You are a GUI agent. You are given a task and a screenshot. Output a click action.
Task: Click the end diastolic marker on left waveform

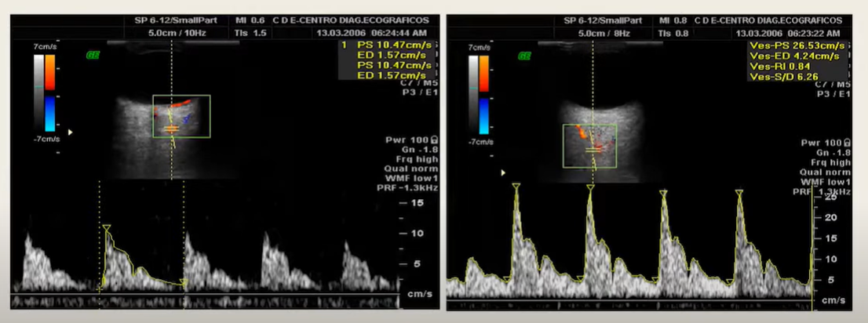pyautogui.click(x=184, y=282)
